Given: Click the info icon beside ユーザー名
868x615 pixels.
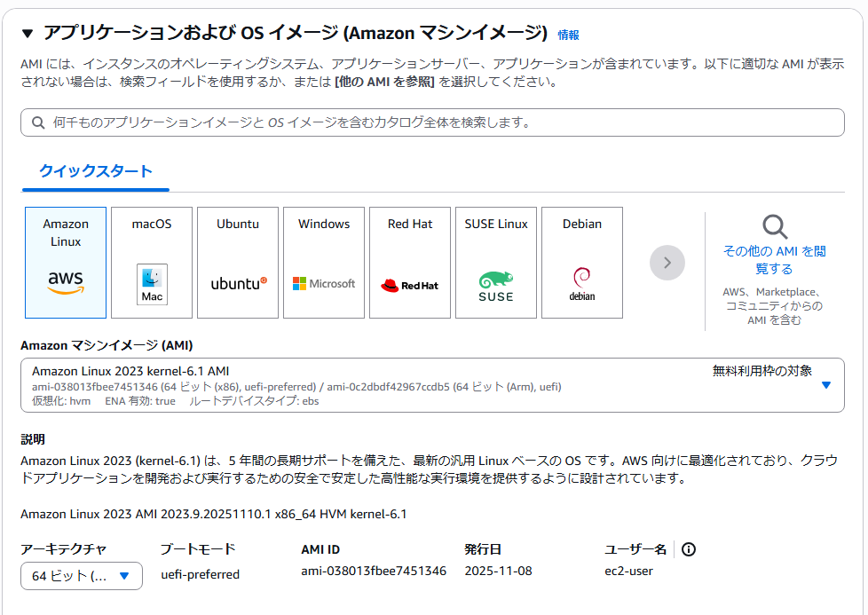Looking at the screenshot, I should click(x=689, y=549).
